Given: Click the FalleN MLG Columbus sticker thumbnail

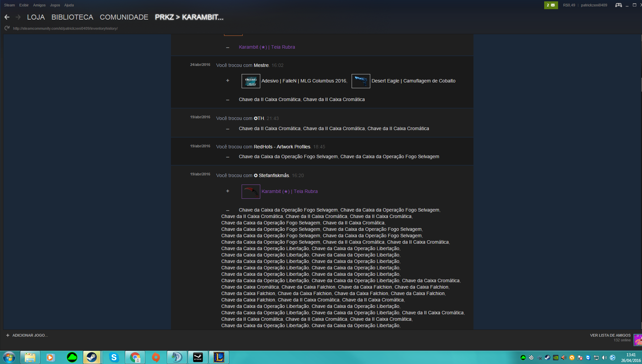Looking at the screenshot, I should point(251,81).
